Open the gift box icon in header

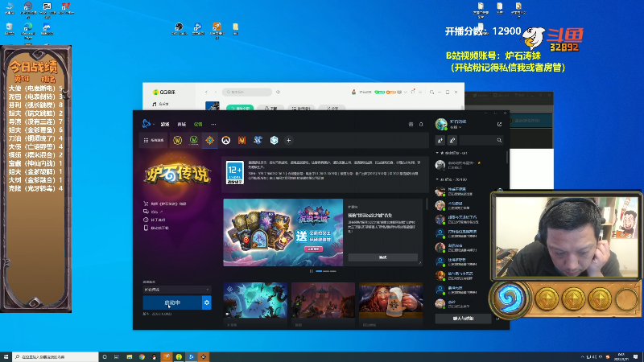(411, 124)
